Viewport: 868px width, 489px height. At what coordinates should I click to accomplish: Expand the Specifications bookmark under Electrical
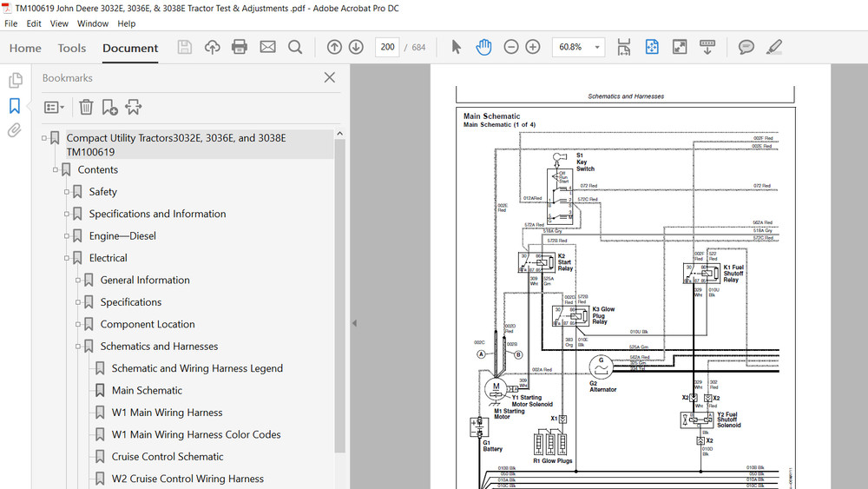coord(78,302)
